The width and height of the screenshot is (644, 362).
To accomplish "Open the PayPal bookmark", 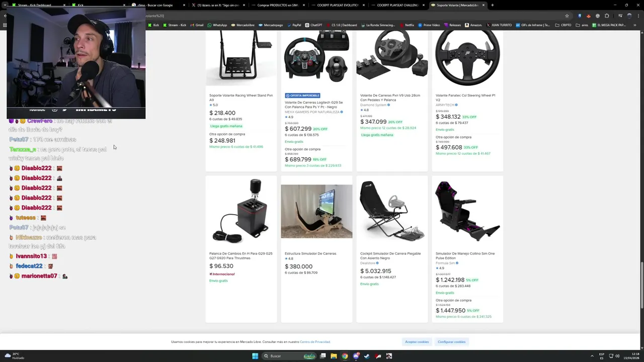I will (x=294, y=25).
